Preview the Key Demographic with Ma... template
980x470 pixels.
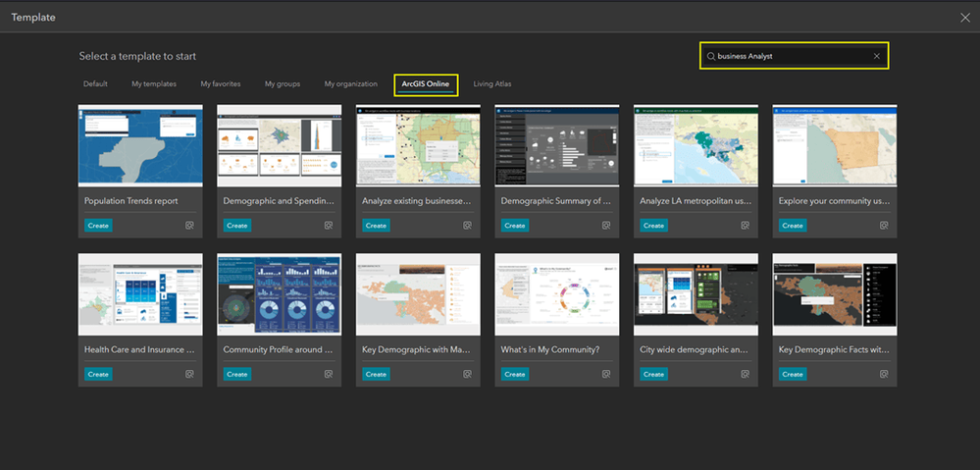(467, 375)
